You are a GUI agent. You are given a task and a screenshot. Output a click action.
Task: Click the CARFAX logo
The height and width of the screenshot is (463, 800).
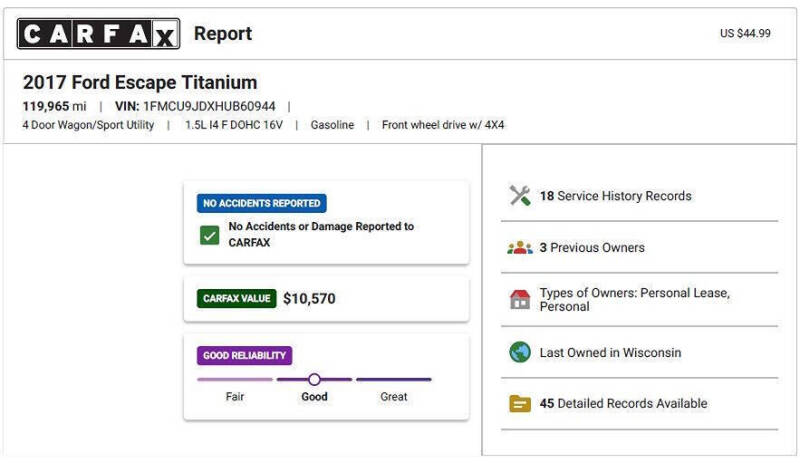pyautogui.click(x=98, y=34)
